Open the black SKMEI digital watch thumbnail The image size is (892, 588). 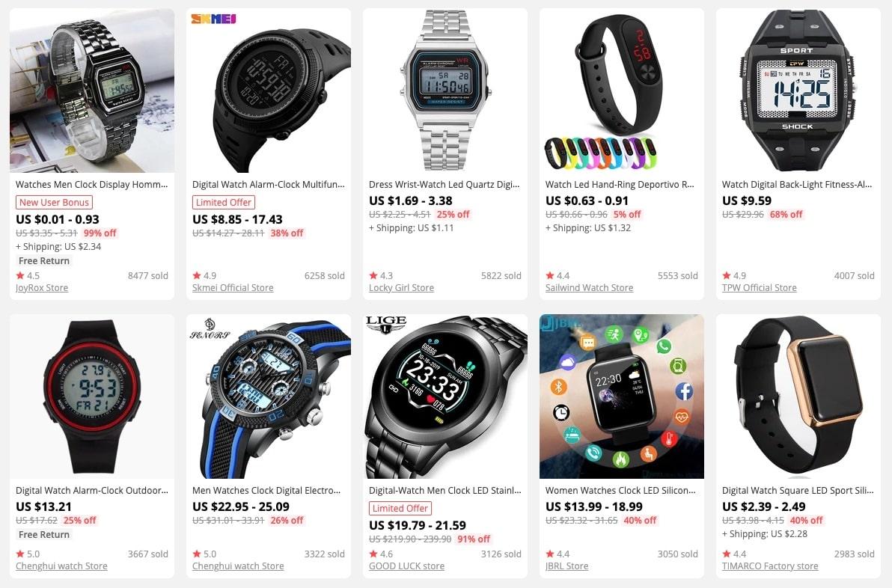point(269,91)
